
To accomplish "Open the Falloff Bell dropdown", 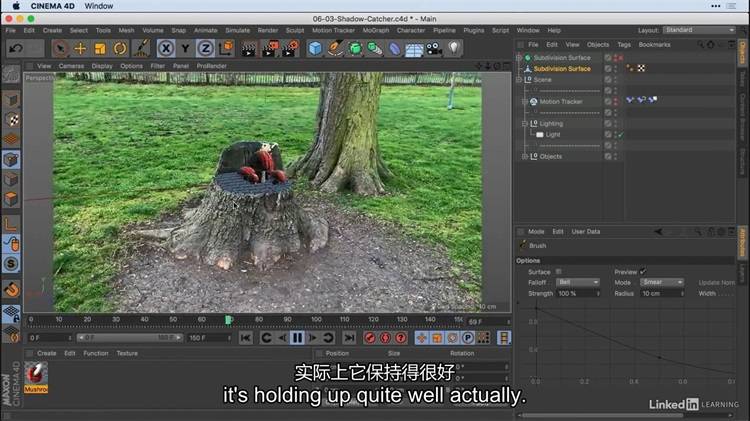I will (x=578, y=282).
